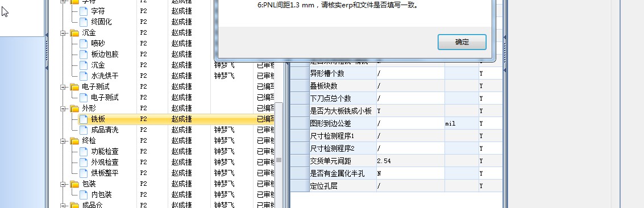Collapse the 终检 group node
The image size is (644, 208).
point(63,141)
